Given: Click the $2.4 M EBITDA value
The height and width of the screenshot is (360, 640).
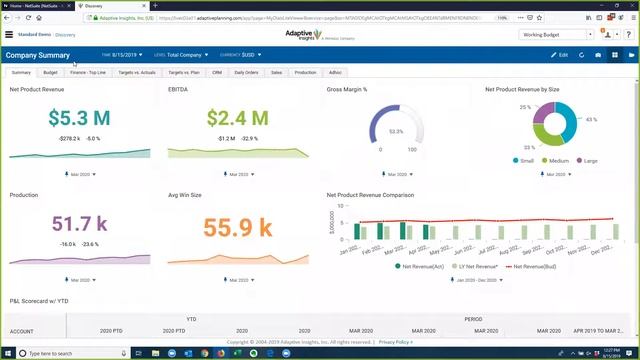Looking at the screenshot, I should click(238, 118).
